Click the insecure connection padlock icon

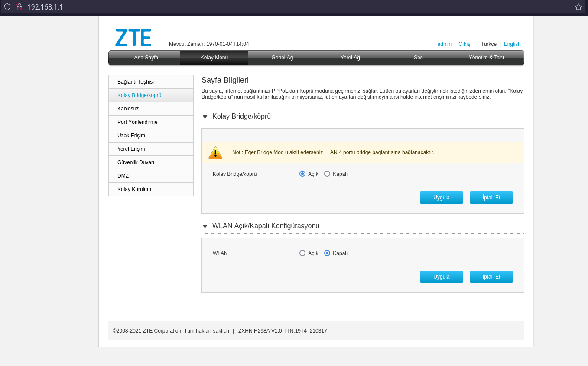[19, 7]
